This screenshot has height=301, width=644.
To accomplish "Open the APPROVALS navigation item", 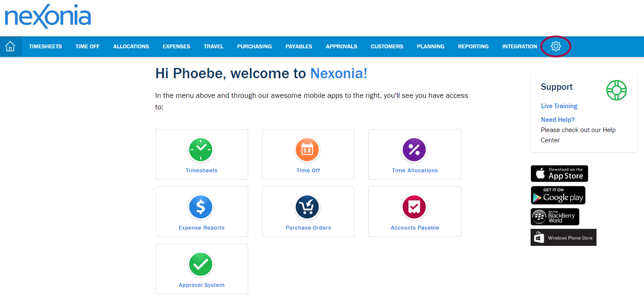I will pos(341,47).
